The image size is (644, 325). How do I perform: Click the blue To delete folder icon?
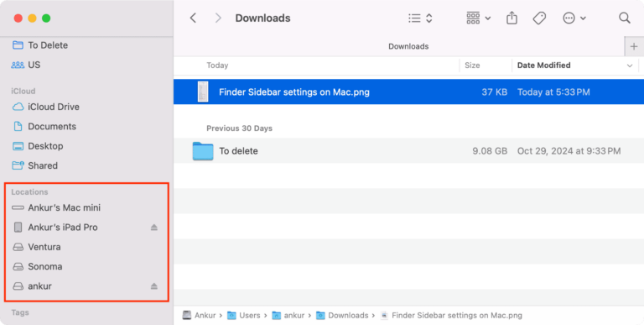click(x=203, y=151)
